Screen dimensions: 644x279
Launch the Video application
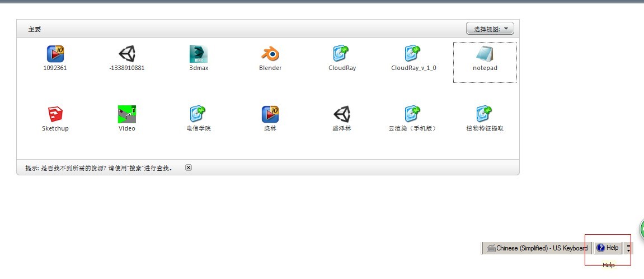pos(127,114)
